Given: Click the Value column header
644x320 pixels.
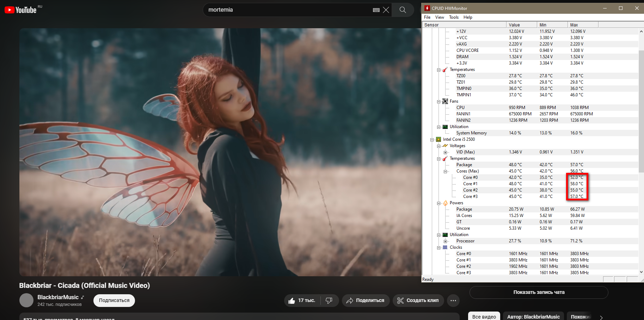Looking at the screenshot, I should [x=522, y=25].
